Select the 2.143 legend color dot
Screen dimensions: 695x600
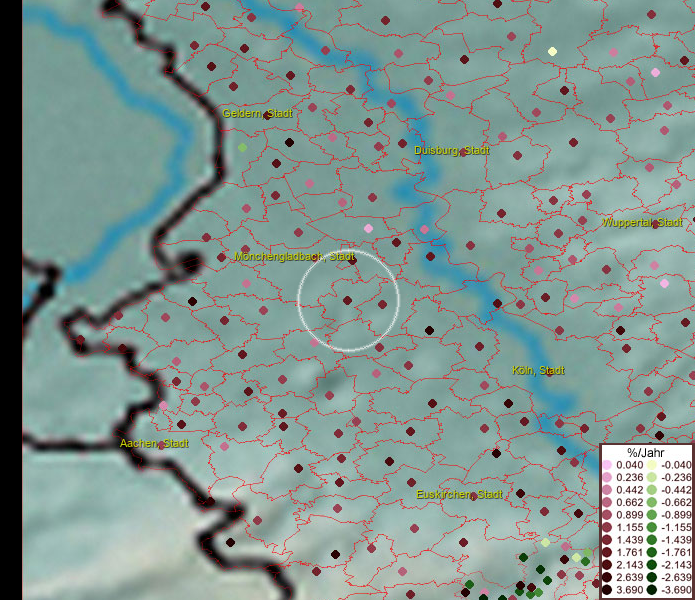click(x=607, y=565)
